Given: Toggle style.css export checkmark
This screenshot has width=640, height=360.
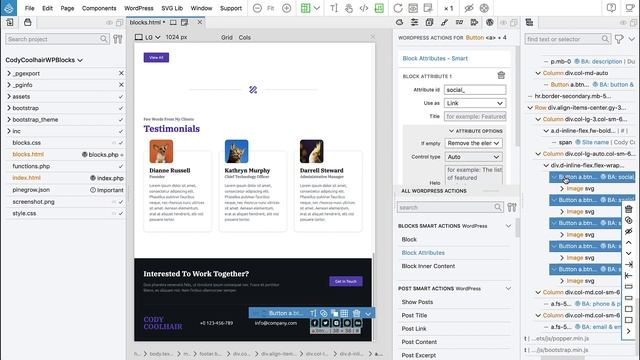Looking at the screenshot, I should click(121, 213).
